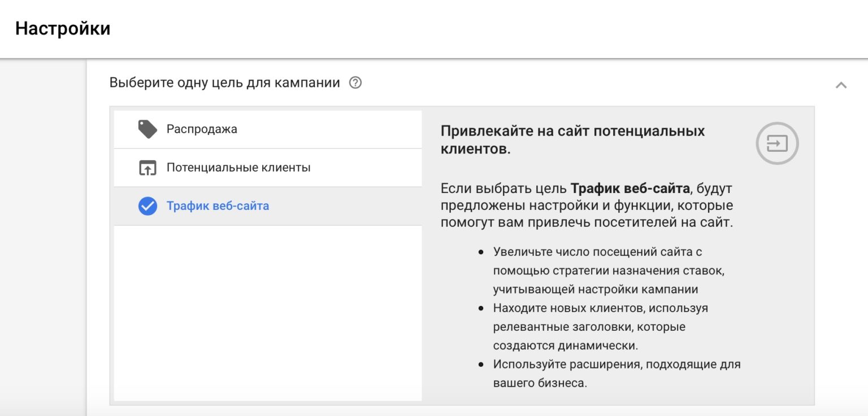The width and height of the screenshot is (868, 416).
Task: Collapse the campaign goal section with the chevron
Action: 841,85
